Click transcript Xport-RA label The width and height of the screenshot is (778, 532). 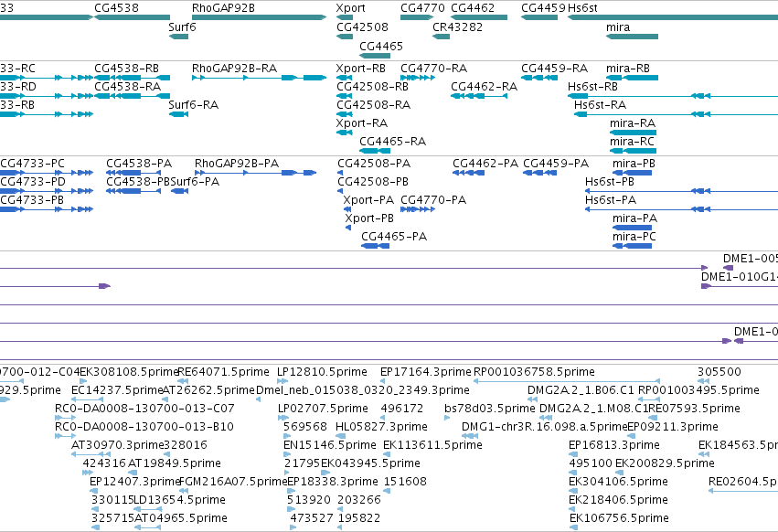click(x=362, y=123)
